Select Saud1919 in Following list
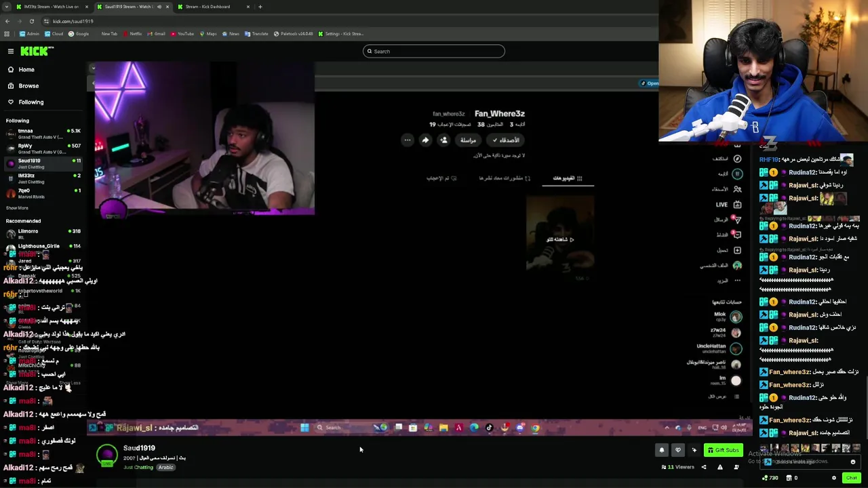Viewport: 868px width, 488px height. [x=42, y=163]
